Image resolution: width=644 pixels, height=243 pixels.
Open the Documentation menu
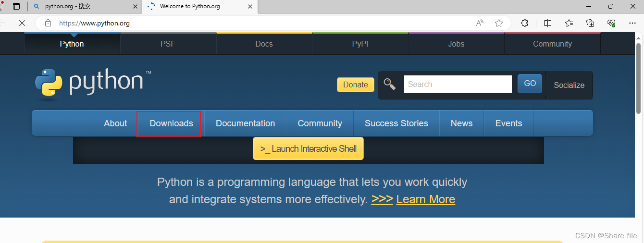coord(245,123)
